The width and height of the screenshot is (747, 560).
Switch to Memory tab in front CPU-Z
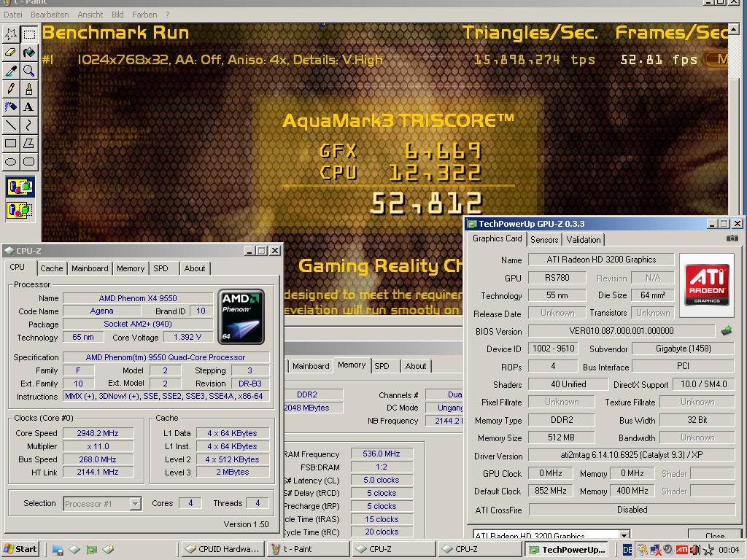pos(131,268)
